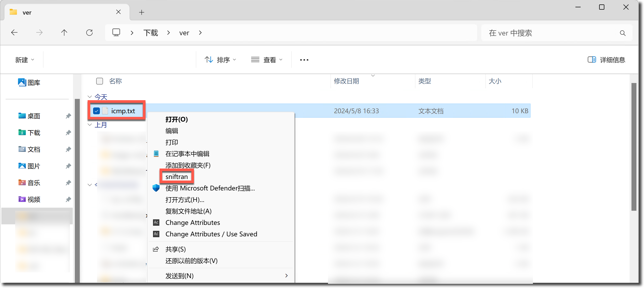Check the select-all checkbox beside 名称
Screen dimensions: 644x288
tap(100, 81)
